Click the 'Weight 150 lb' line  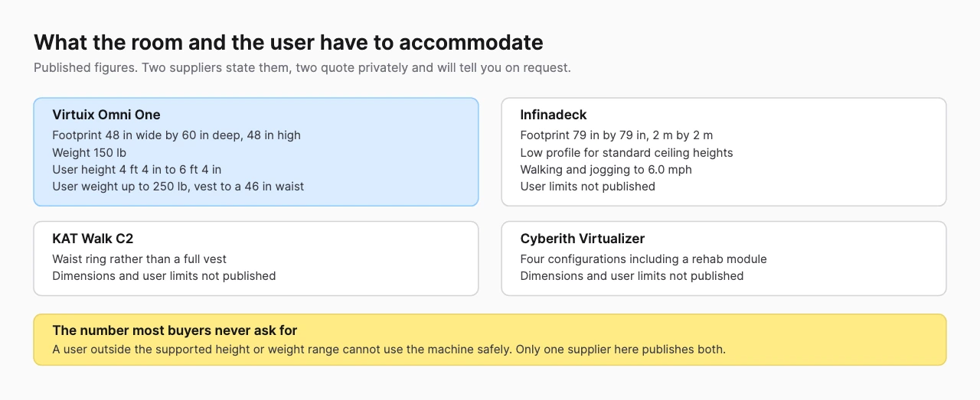(90, 152)
